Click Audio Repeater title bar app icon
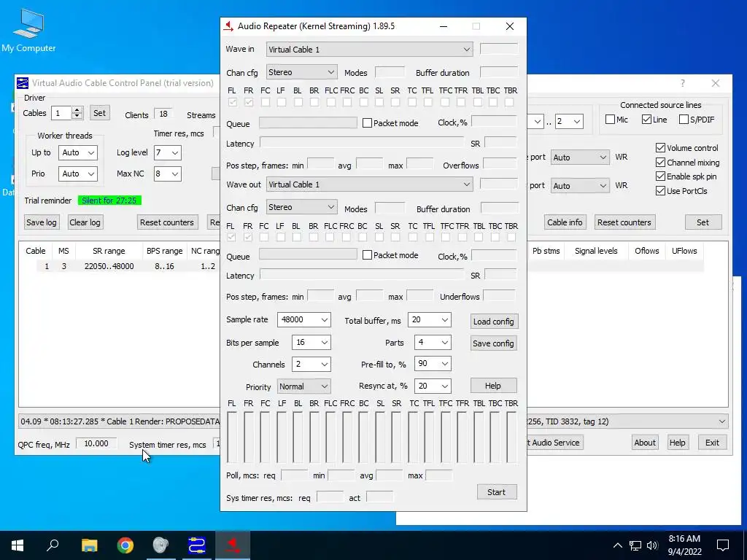747x560 pixels. 228,26
